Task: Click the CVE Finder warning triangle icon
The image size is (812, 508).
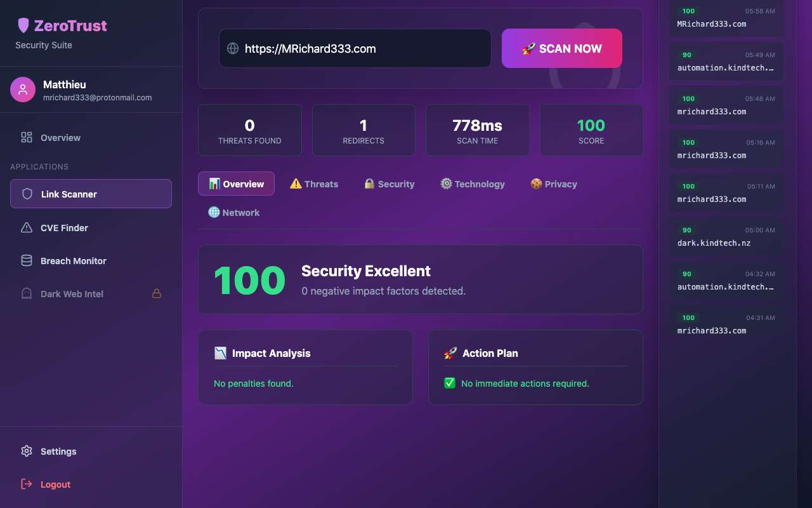Action: click(27, 228)
